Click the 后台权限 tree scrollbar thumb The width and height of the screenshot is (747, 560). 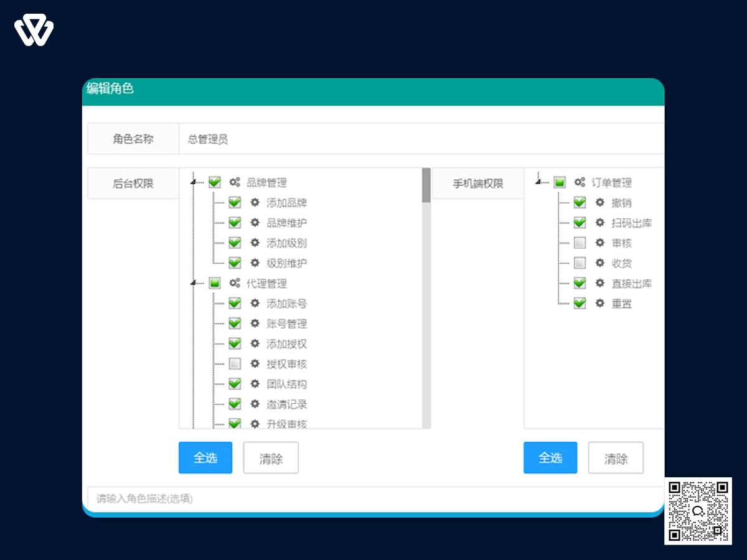click(426, 185)
